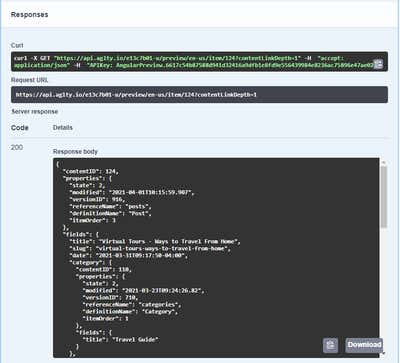Select the Details column header
This screenshot has height=363, width=400.
tap(63, 127)
